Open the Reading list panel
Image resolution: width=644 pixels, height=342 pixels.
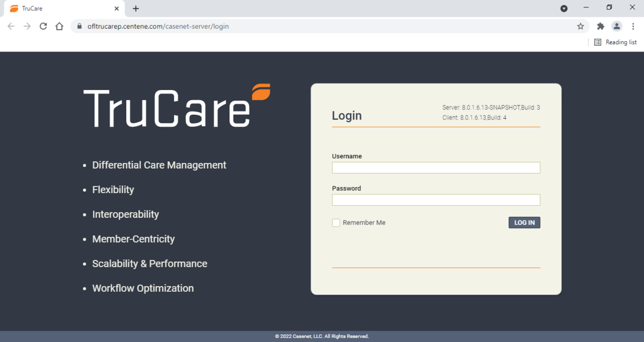point(615,42)
